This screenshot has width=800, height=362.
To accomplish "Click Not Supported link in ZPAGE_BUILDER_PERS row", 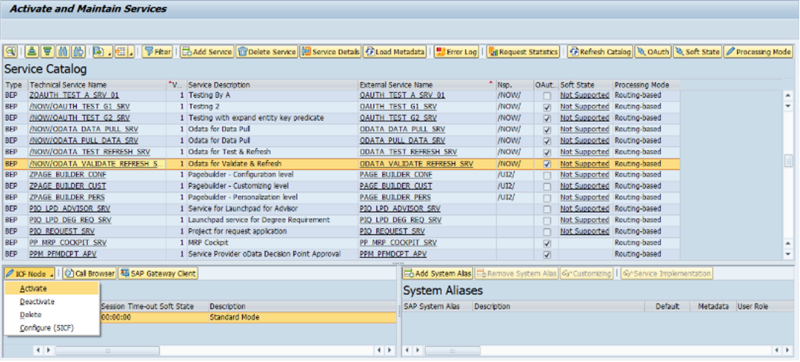I will (585, 197).
